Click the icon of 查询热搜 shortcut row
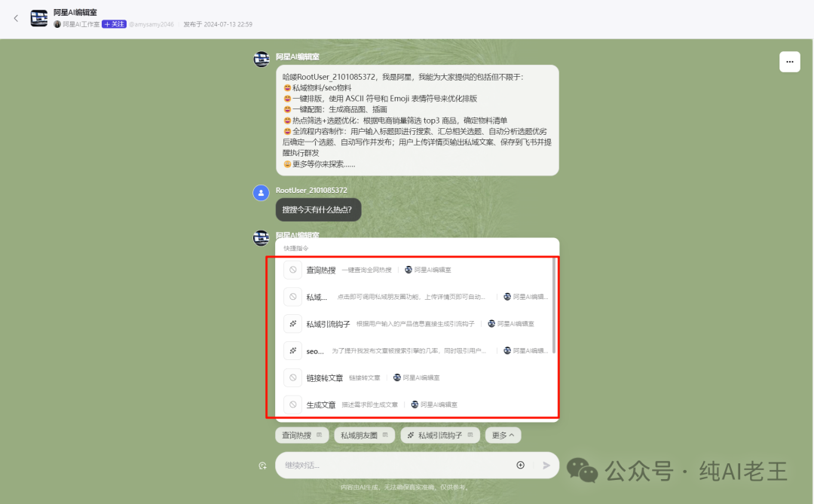 pos(292,270)
